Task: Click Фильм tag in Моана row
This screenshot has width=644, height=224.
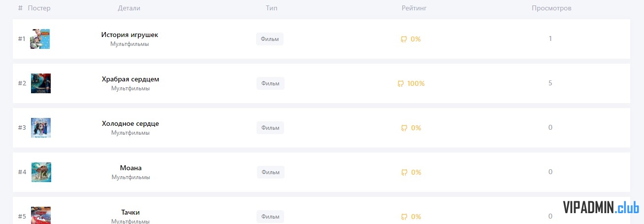Action: (271, 172)
